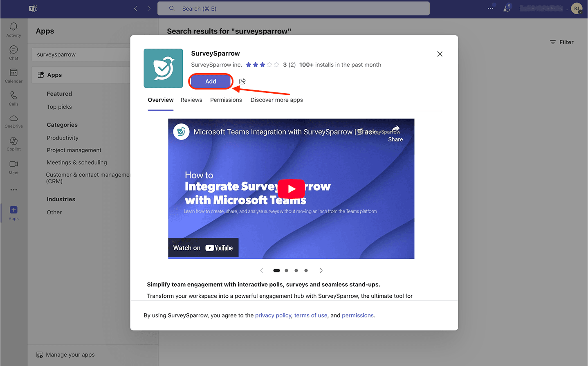Expand more apps via sidebar ellipsis
The width and height of the screenshot is (588, 366).
coord(13,190)
